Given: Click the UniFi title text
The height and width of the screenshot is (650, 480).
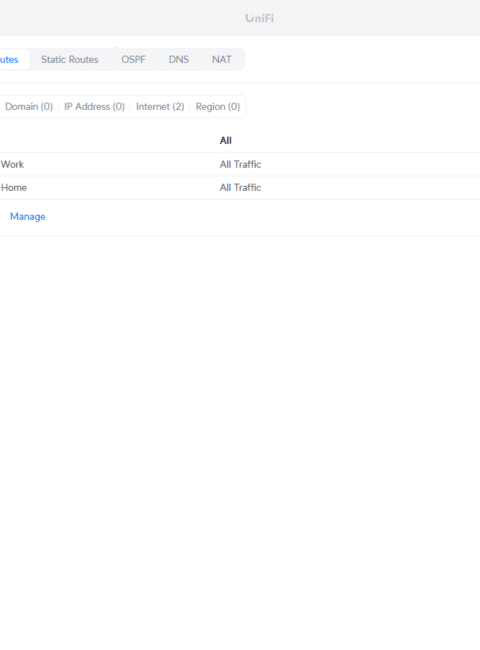Looking at the screenshot, I should [x=259, y=18].
